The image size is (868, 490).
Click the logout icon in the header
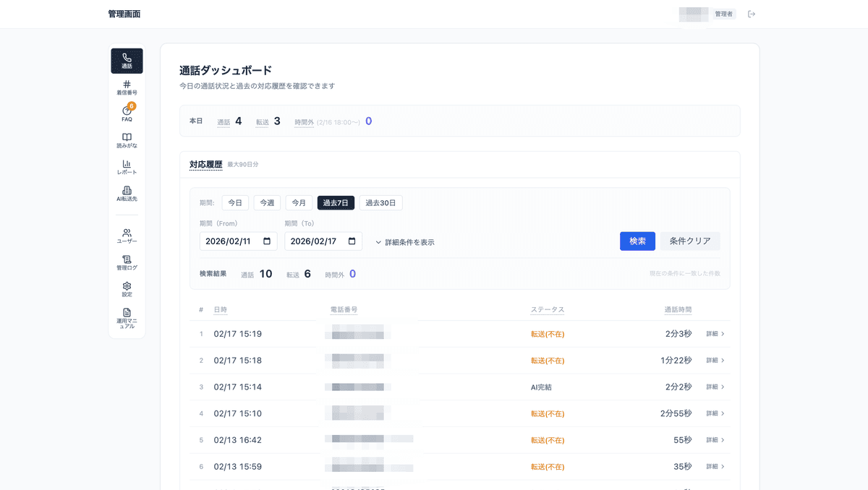(x=752, y=13)
